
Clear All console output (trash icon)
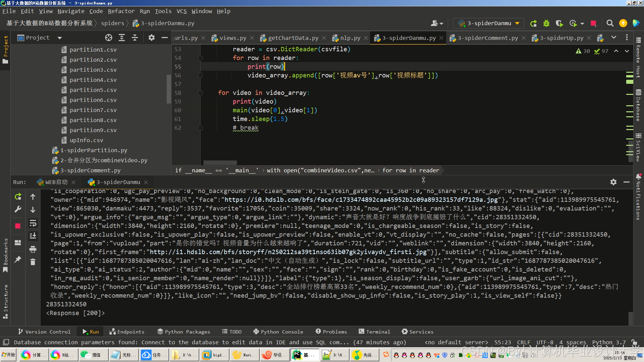click(33, 262)
